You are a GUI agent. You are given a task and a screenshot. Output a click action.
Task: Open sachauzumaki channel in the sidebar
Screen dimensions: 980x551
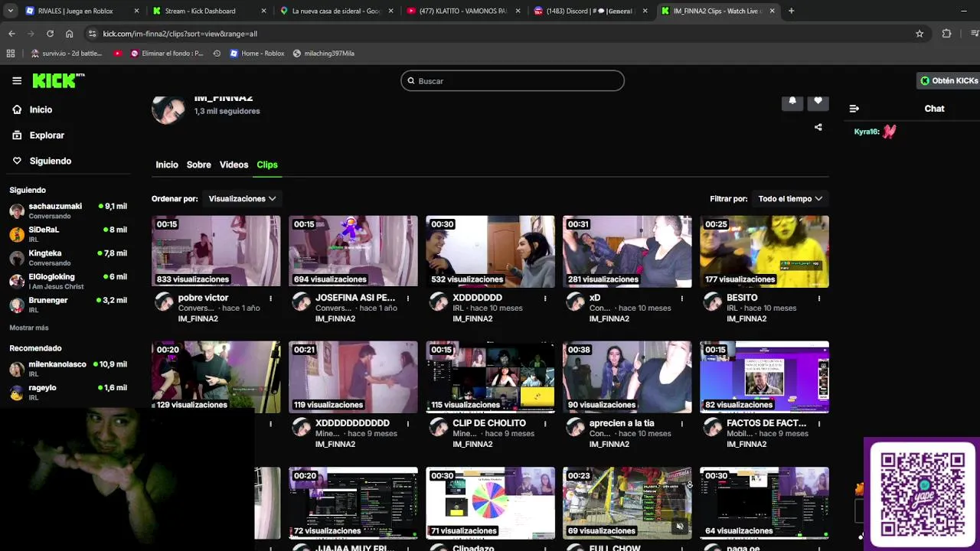click(68, 210)
